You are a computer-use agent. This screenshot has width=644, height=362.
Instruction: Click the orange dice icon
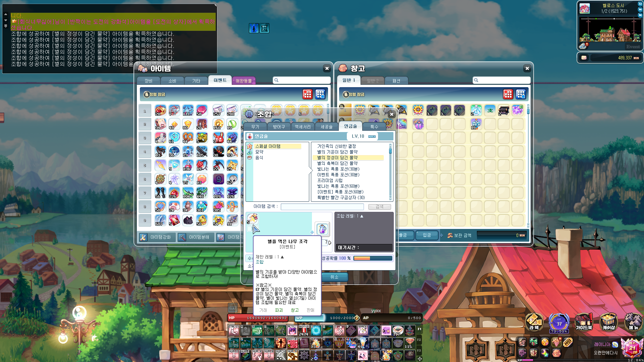[545, 342]
